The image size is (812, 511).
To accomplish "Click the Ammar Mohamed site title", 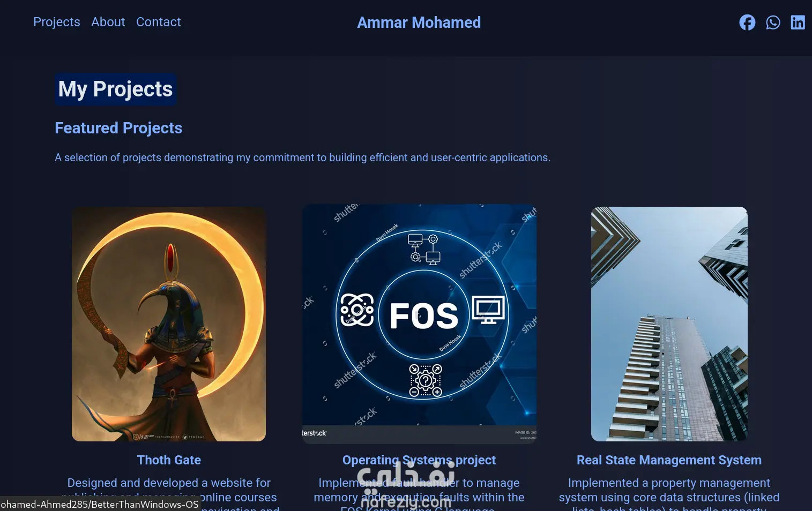I will 419,22.
